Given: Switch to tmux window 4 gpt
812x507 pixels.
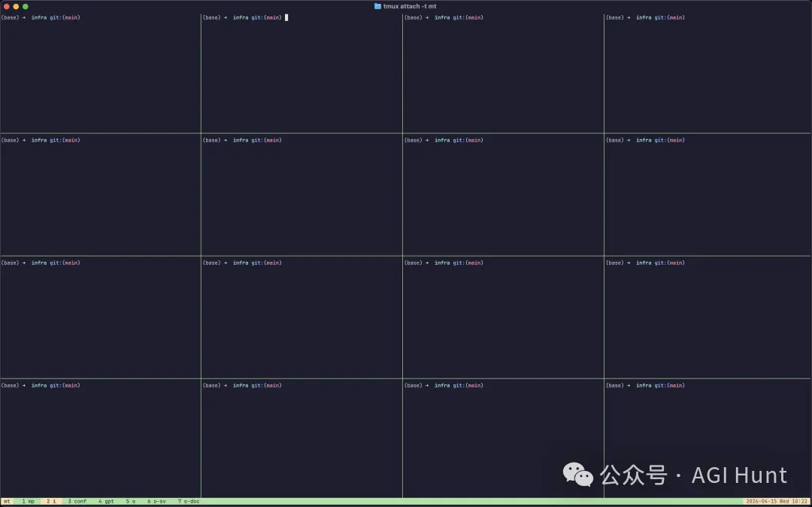Looking at the screenshot, I should 106,501.
